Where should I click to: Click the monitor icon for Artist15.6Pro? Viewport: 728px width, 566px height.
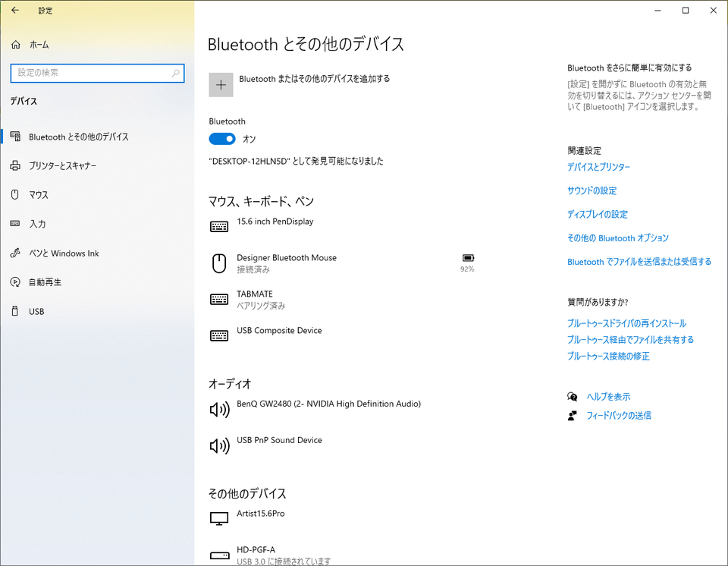pos(219,519)
